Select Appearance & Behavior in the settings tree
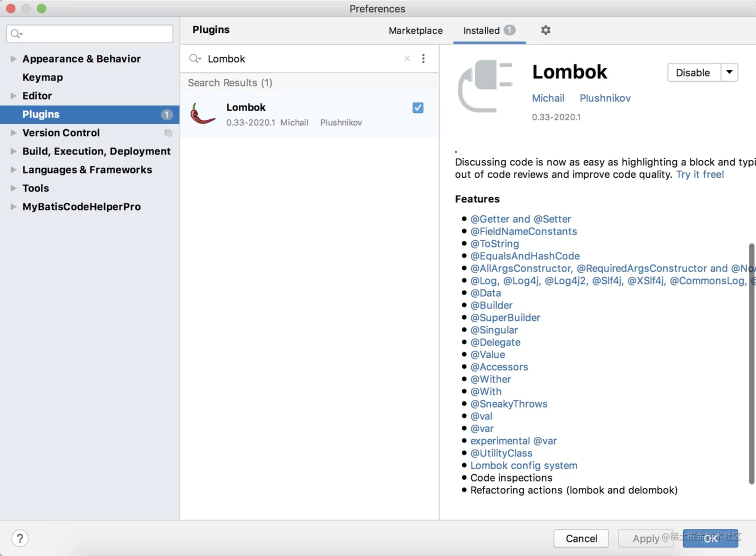 [81, 59]
